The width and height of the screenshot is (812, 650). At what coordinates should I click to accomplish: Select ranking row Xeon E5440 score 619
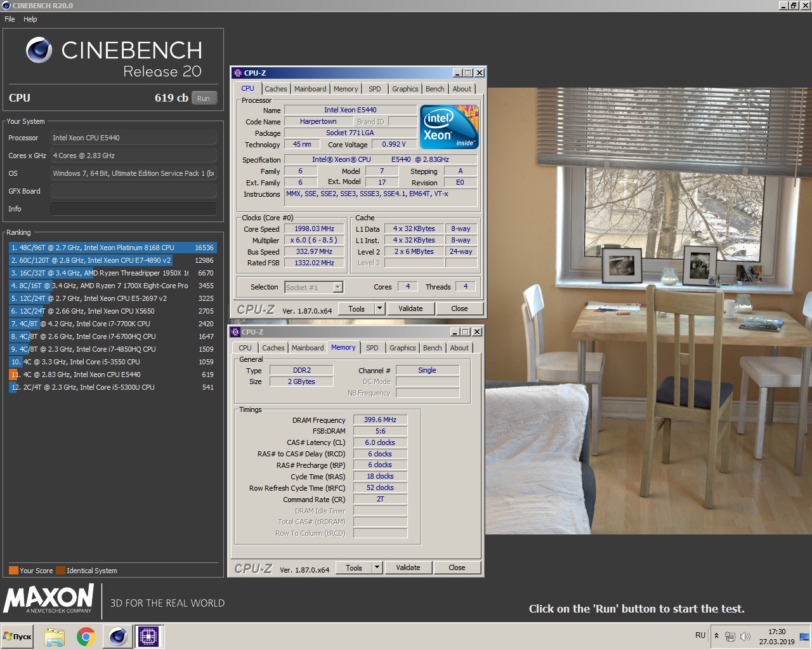coord(113,375)
